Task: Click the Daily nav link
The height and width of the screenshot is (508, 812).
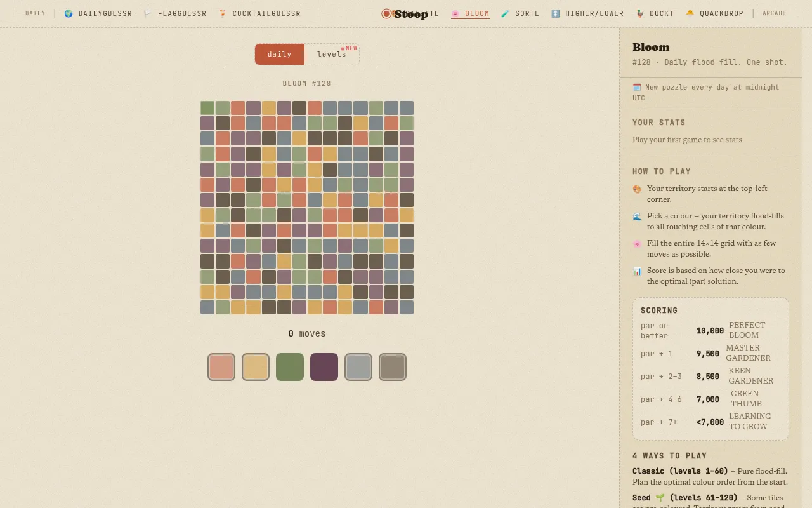Action: click(x=36, y=13)
